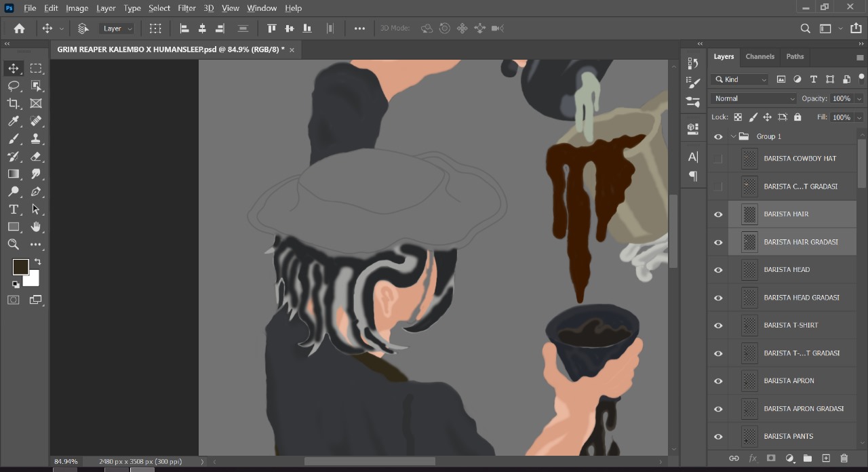Open the Layer auto-select dropdown

[x=117, y=28]
